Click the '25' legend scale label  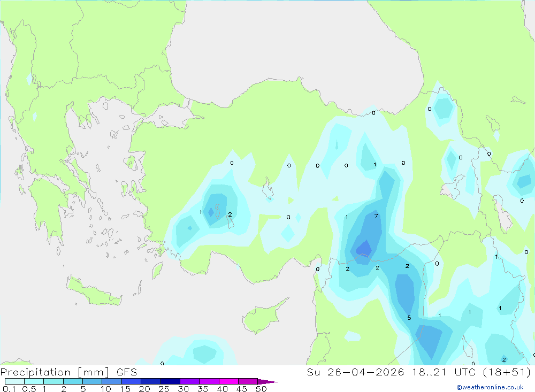click(x=164, y=389)
